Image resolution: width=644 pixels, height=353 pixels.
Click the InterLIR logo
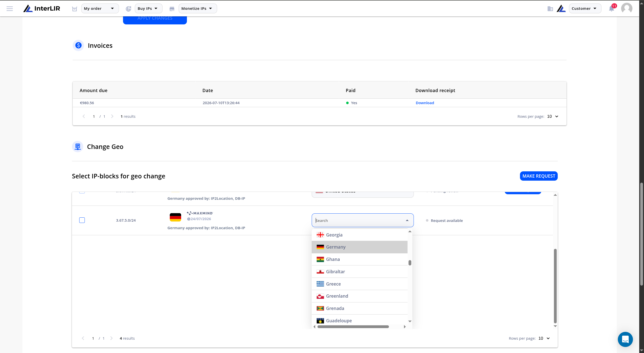[42, 9]
